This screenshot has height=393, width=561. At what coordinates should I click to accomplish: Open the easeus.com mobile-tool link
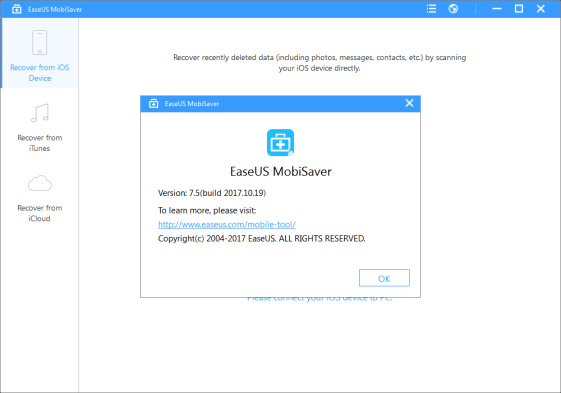(x=227, y=224)
